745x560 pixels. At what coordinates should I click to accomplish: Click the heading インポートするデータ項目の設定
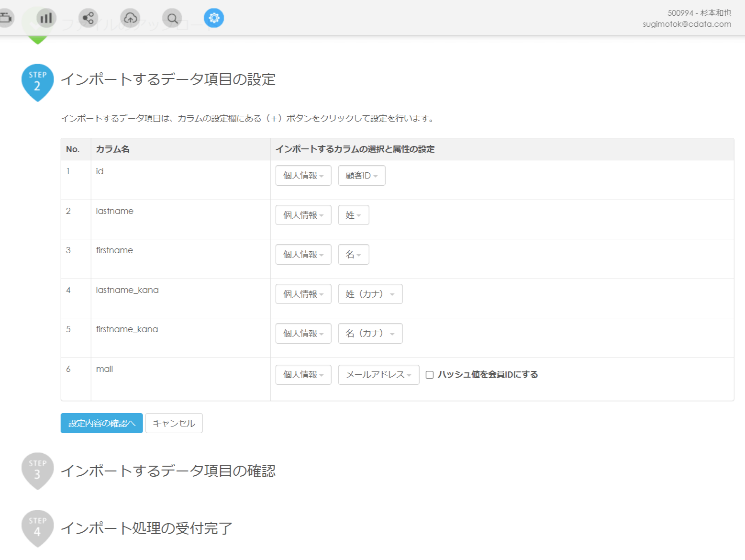click(168, 79)
